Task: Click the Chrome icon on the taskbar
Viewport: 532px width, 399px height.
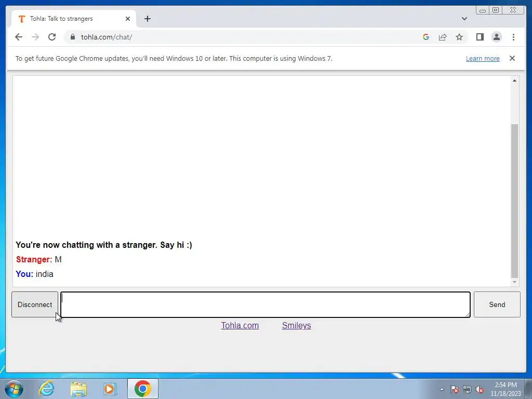Action: coord(143,389)
